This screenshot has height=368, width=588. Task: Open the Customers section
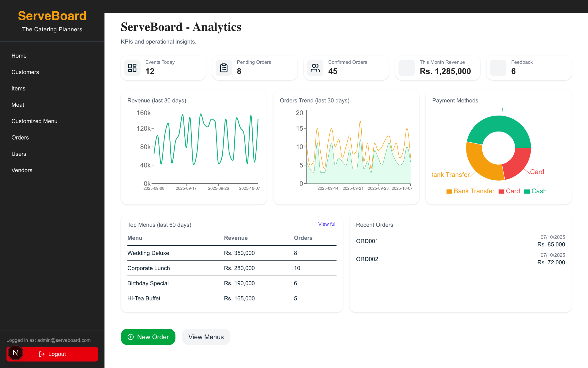[x=25, y=72]
